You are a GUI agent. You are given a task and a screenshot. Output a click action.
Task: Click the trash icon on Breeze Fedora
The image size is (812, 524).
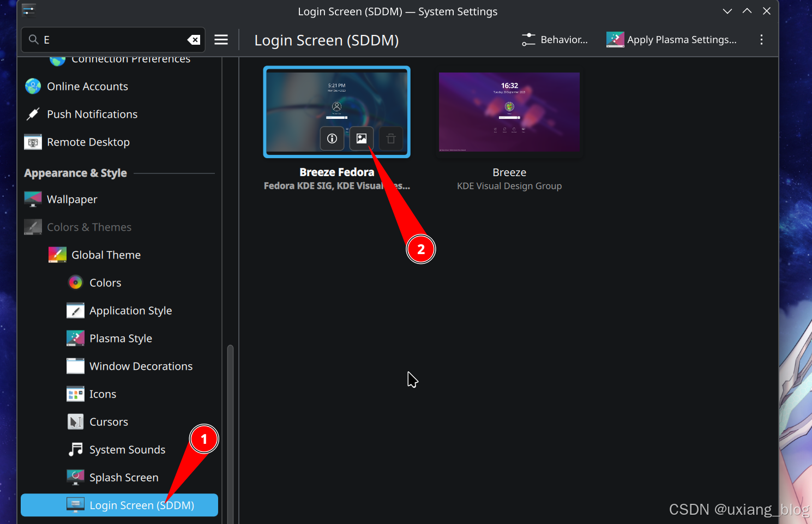(x=391, y=138)
